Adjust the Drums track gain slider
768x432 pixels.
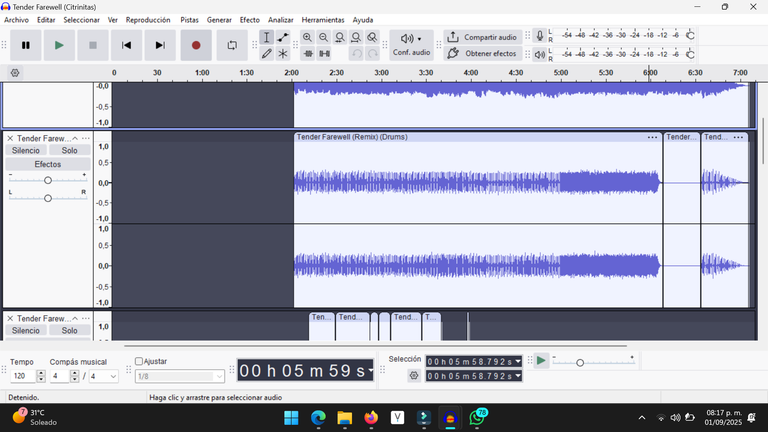click(x=48, y=180)
